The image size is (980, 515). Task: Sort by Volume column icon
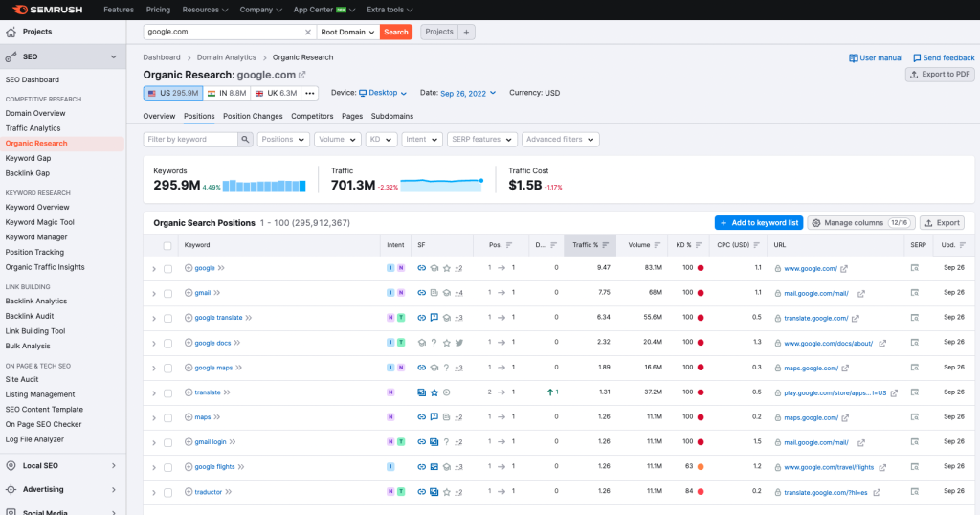click(x=657, y=245)
